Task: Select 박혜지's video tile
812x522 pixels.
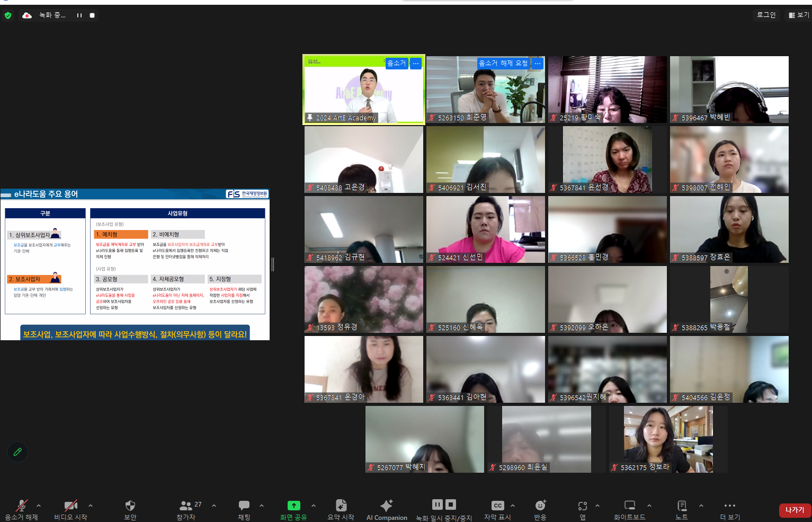Action: (425, 439)
